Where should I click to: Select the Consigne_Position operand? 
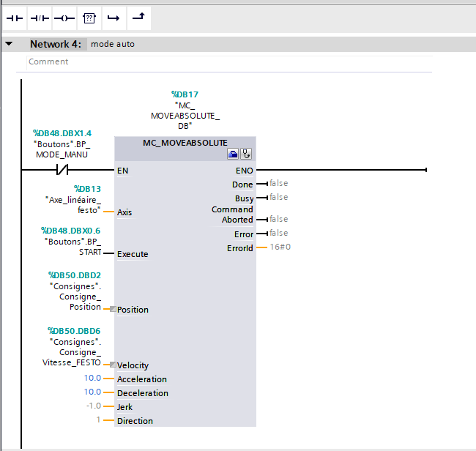click(x=75, y=297)
